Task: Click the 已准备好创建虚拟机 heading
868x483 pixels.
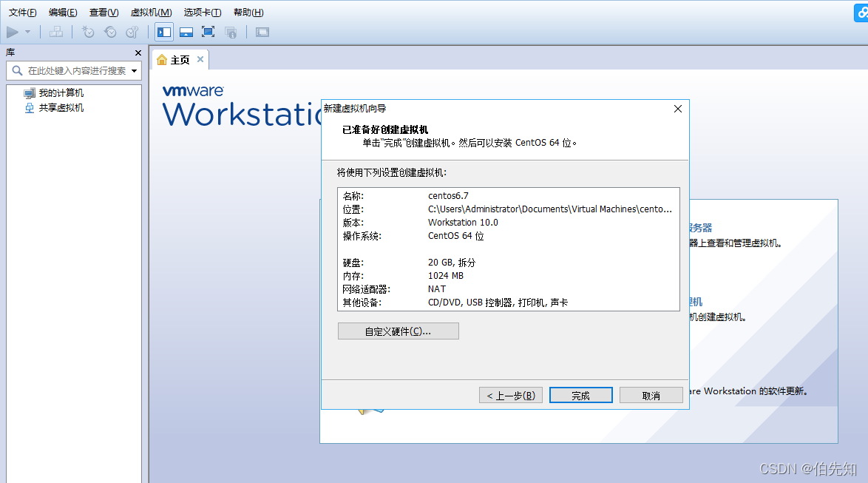Action: [x=385, y=129]
